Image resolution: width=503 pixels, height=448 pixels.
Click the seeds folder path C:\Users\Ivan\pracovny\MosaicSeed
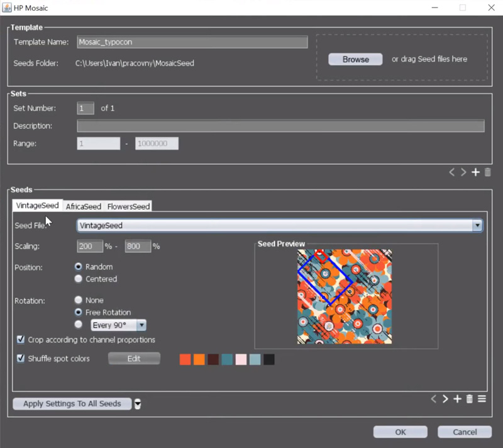pyautogui.click(x=135, y=63)
